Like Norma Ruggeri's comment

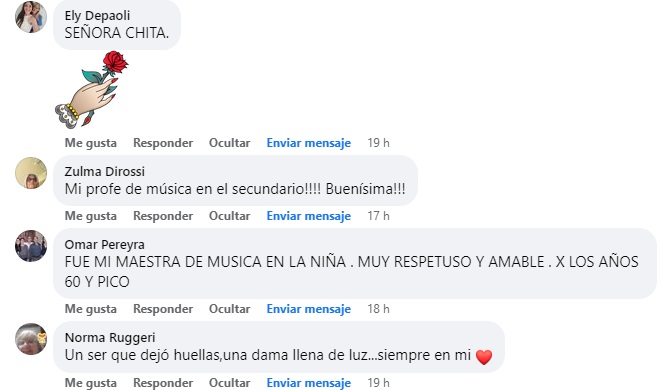(91, 383)
